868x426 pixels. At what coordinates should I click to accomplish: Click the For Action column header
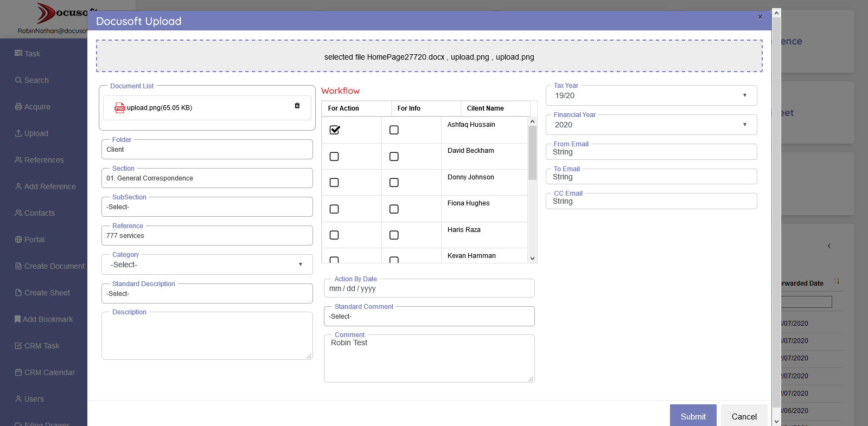pos(356,108)
